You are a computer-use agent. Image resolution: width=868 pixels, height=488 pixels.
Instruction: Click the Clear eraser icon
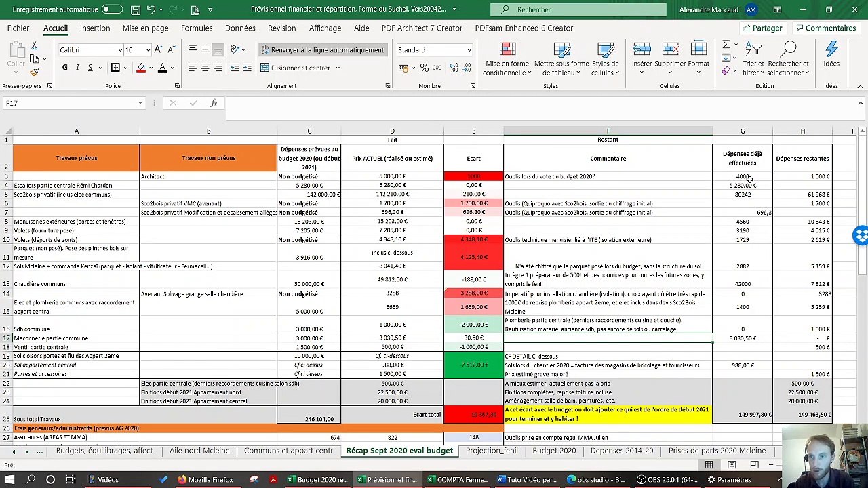pos(726,70)
